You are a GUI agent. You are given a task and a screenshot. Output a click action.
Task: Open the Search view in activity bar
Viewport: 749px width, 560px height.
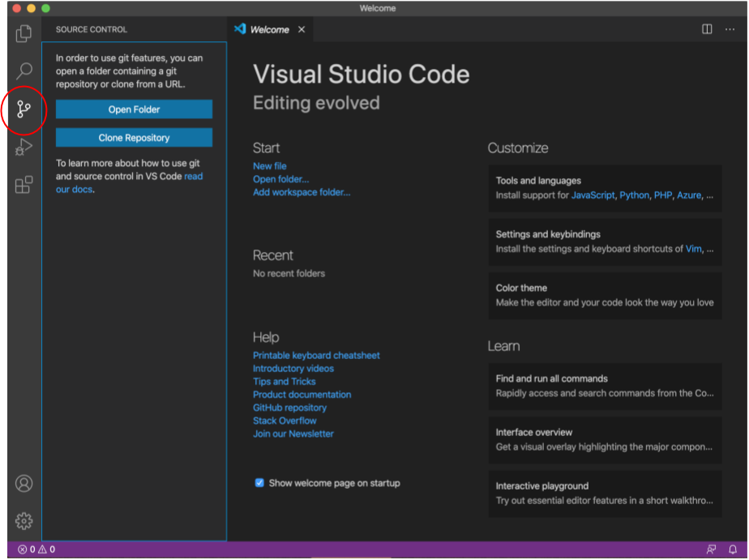24,71
